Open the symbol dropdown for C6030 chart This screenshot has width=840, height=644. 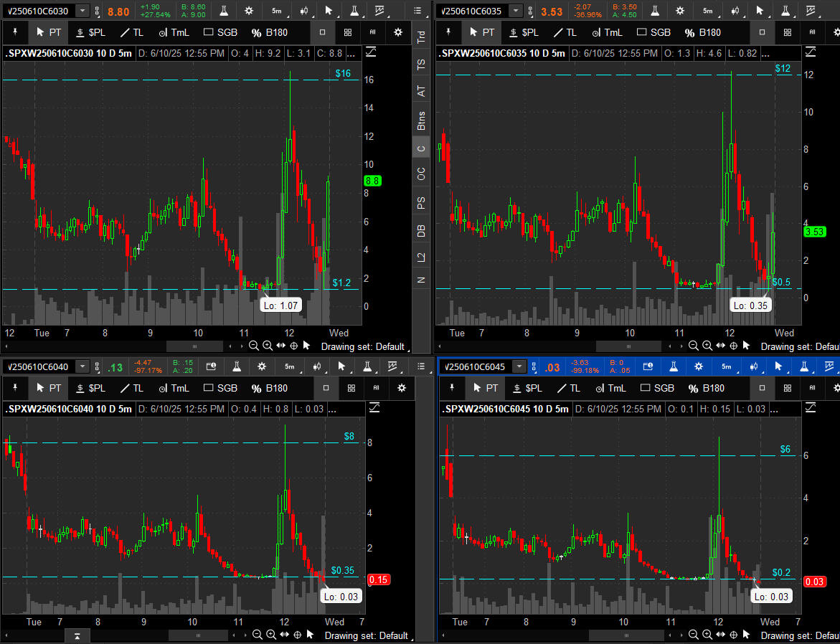click(82, 11)
